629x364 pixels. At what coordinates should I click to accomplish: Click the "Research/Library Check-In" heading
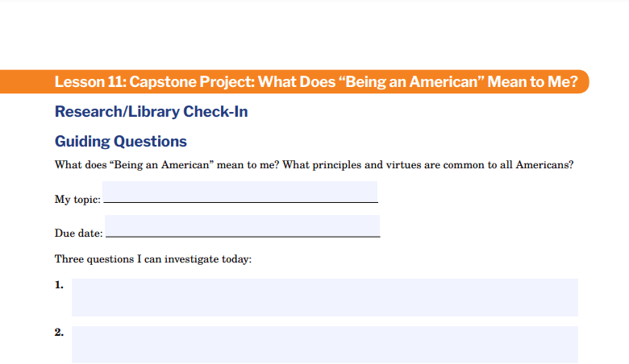tap(152, 112)
